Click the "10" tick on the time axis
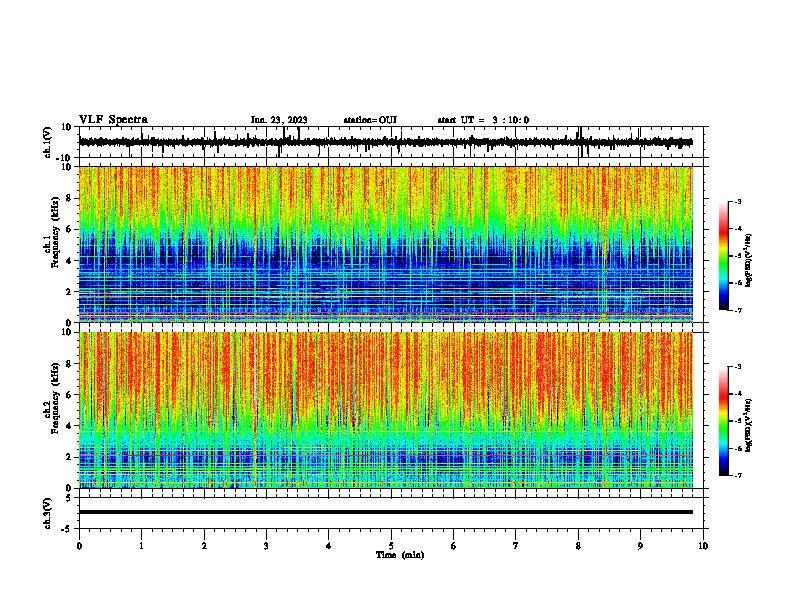The image size is (792, 612). click(x=703, y=546)
